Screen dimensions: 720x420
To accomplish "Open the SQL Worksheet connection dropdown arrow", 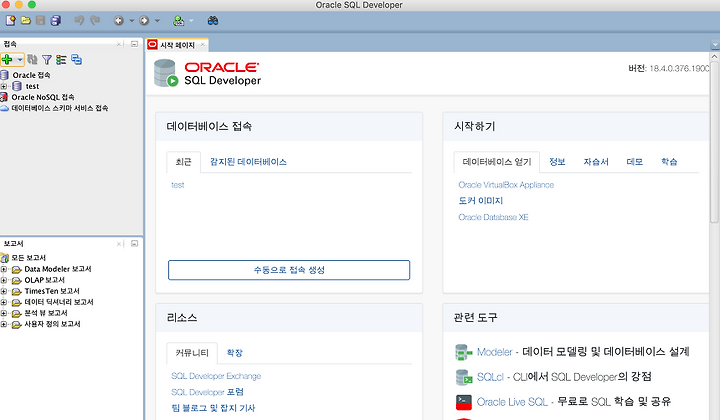I will pyautogui.click(x=191, y=20).
